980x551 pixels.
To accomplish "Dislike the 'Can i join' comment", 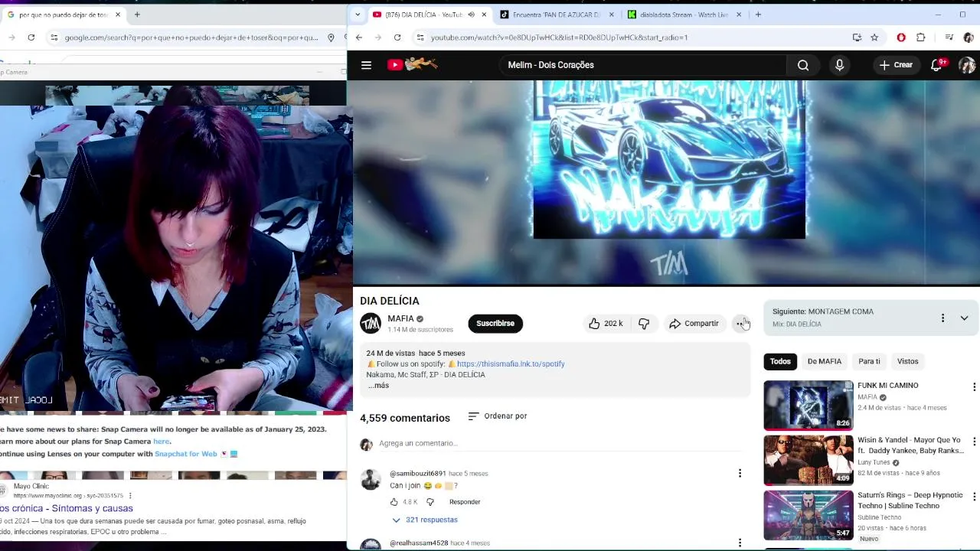I will pyautogui.click(x=430, y=502).
